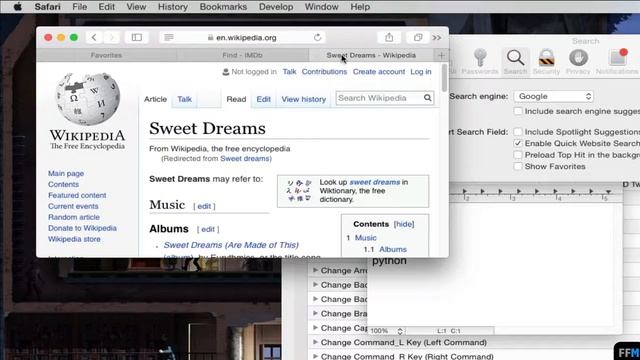Show the Safari sidebar

pos(137,38)
